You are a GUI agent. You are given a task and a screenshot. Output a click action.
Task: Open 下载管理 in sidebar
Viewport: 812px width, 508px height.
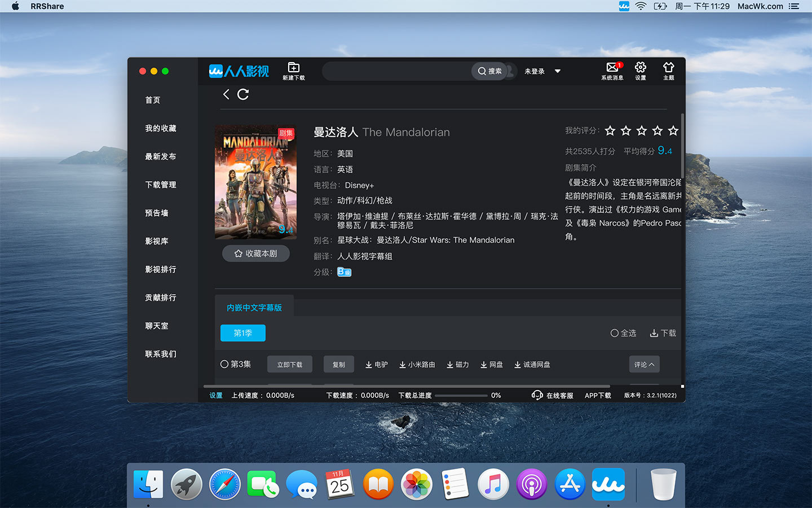click(161, 185)
